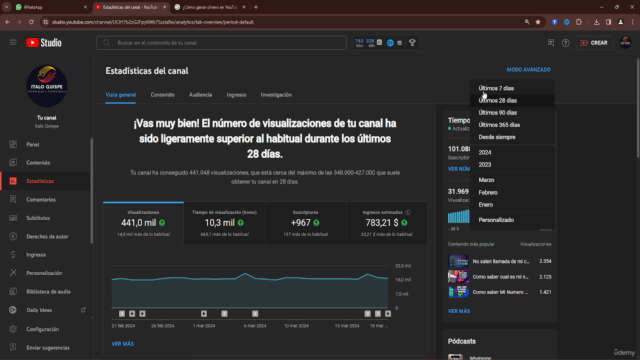Open video 'Como saber cual es mi n...'

tap(500, 277)
